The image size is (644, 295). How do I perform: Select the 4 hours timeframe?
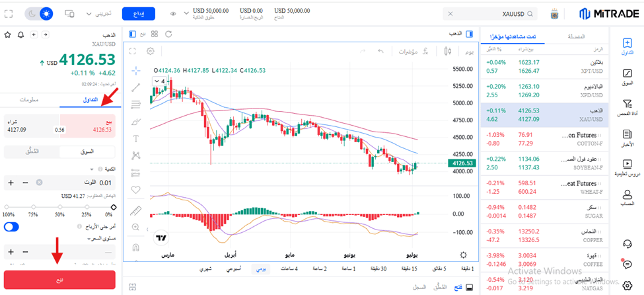click(x=289, y=269)
